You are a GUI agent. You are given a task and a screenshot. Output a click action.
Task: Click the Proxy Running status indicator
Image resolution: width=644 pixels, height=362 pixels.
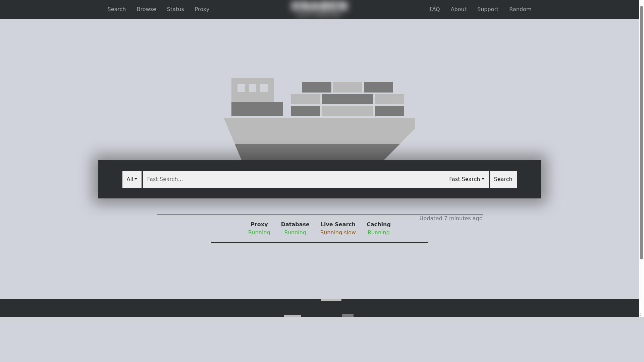pos(259,232)
